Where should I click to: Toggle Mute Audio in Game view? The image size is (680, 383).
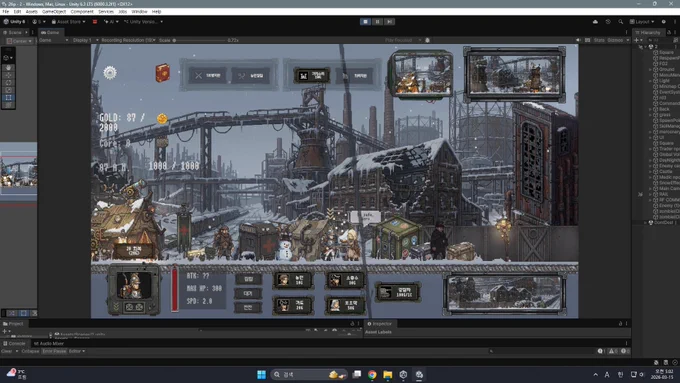(579, 40)
